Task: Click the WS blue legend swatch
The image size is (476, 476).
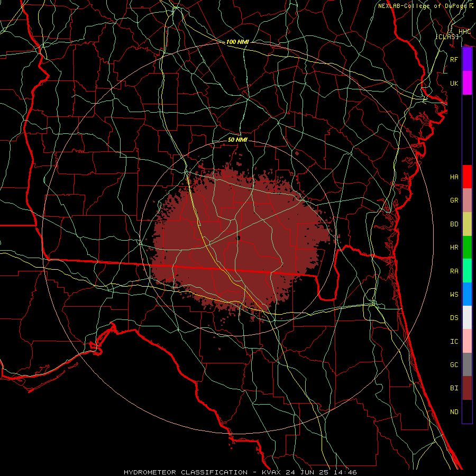Action: pyautogui.click(x=467, y=294)
